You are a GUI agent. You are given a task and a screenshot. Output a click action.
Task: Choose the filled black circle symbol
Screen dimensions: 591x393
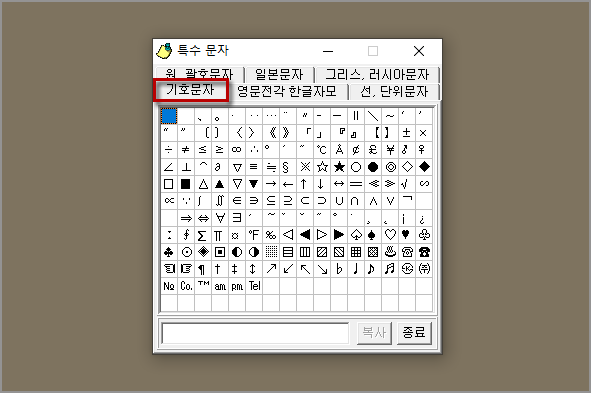click(373, 167)
